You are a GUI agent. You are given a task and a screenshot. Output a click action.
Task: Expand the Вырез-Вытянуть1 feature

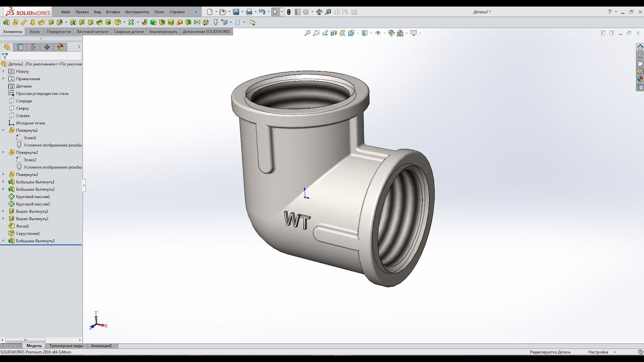click(4, 211)
